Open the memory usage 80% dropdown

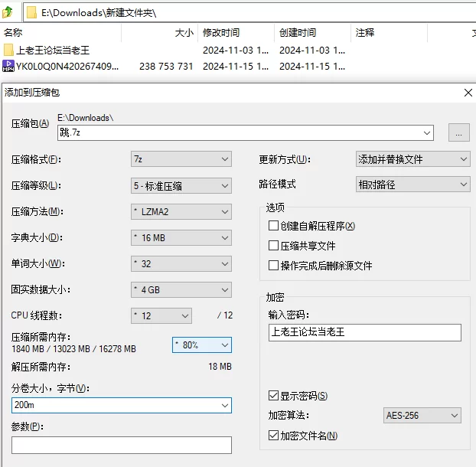pos(202,345)
